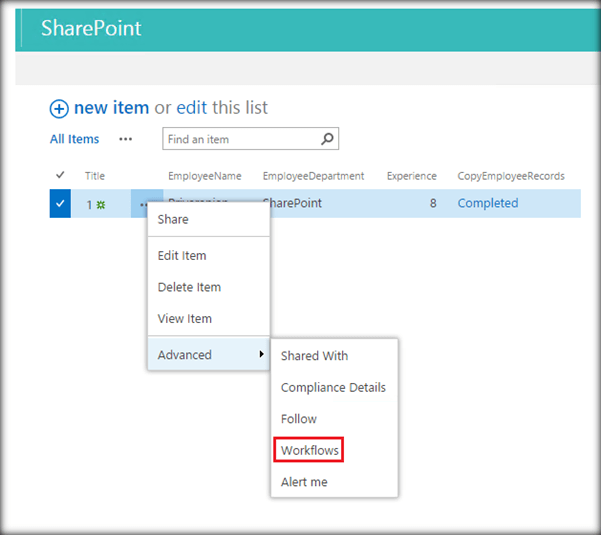Click the Completed workflow status link
The width and height of the screenshot is (601, 535).
(x=487, y=203)
